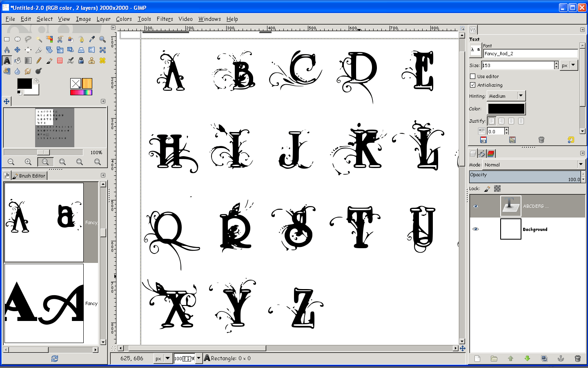Select the Eraser tool
588x368 pixels.
(x=60, y=61)
